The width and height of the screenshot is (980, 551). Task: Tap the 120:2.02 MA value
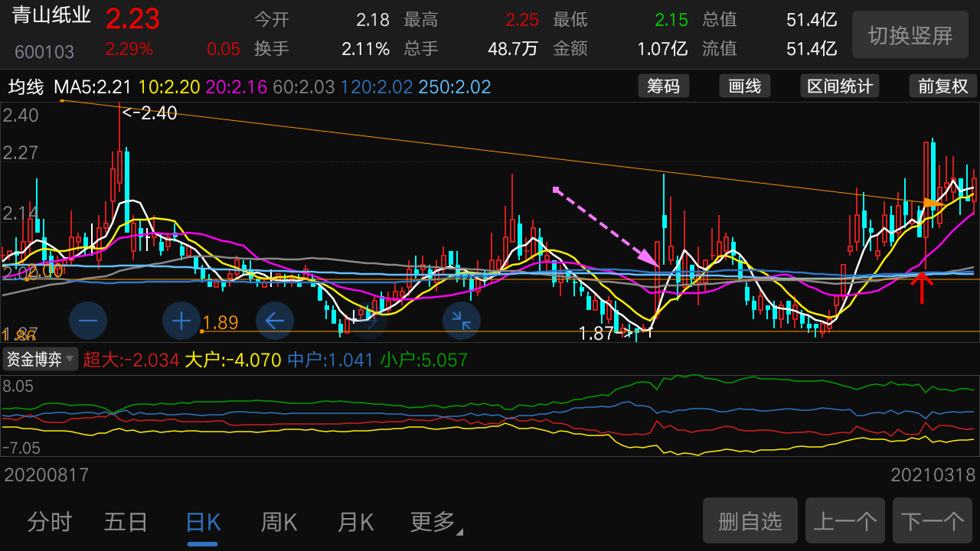click(x=378, y=87)
